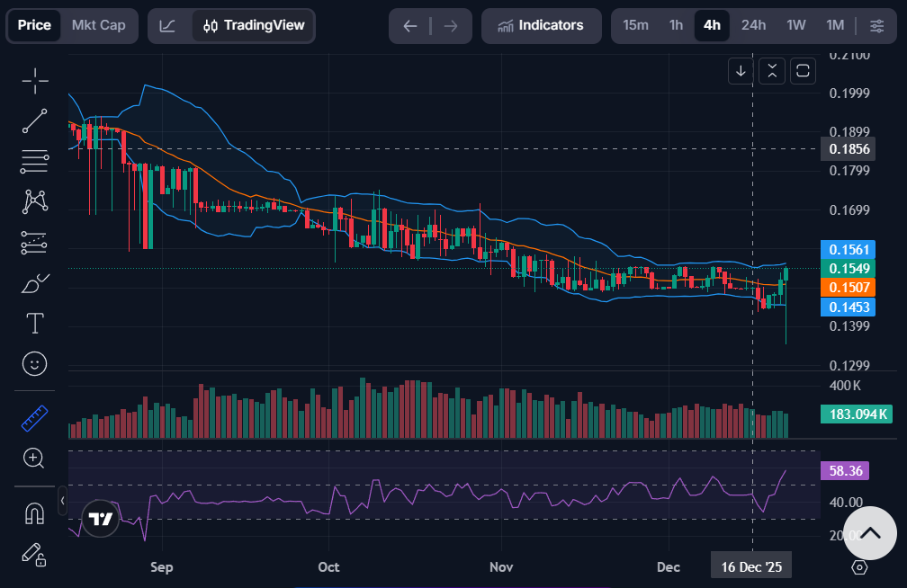Pick the trend line drawing tool
This screenshot has height=588, width=907.
[x=34, y=120]
